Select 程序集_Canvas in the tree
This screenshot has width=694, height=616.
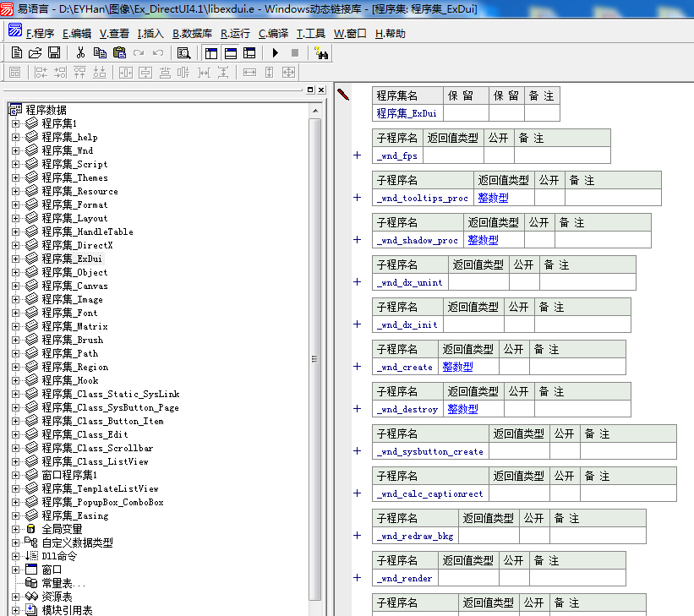tap(74, 286)
